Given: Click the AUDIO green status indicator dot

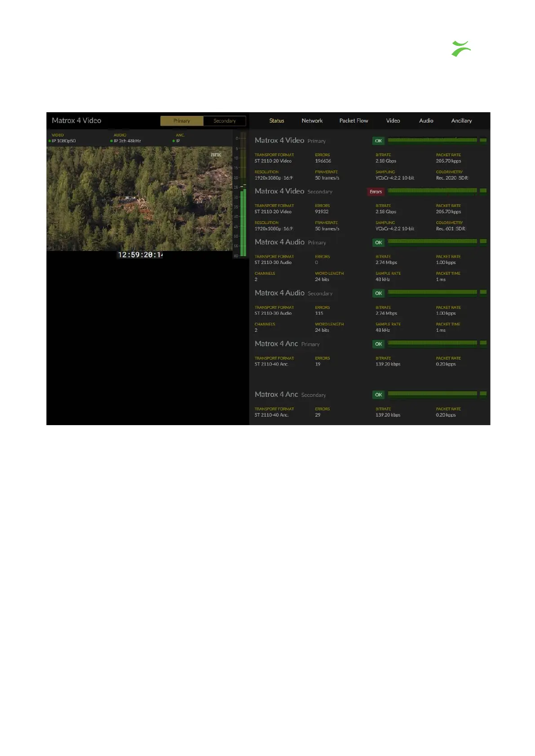Looking at the screenshot, I should (x=111, y=141).
